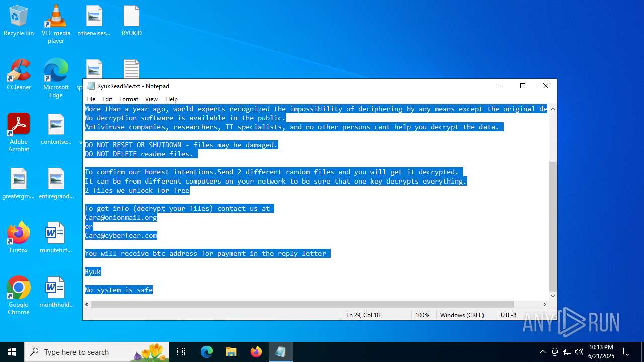Open the View menu in Notepad
The height and width of the screenshot is (362, 644).
[x=151, y=99]
